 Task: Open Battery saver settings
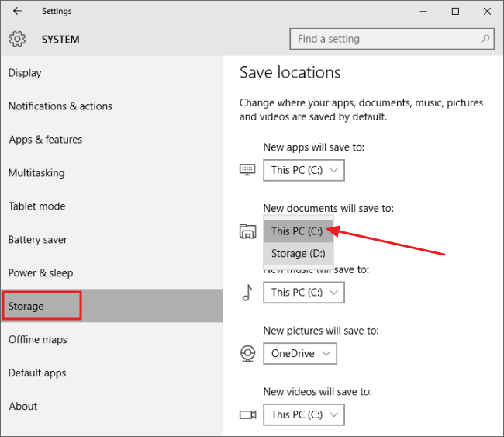tap(37, 240)
